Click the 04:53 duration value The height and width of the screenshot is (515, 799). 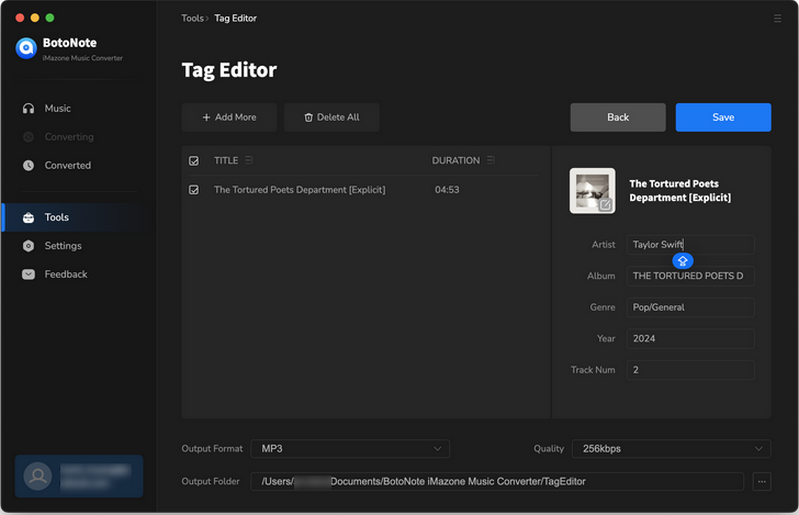coord(447,190)
